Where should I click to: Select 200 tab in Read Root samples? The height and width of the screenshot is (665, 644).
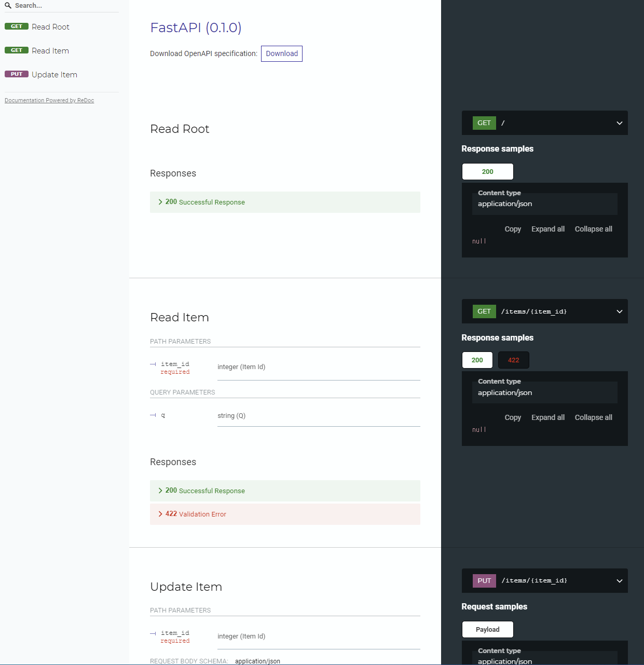488,172
